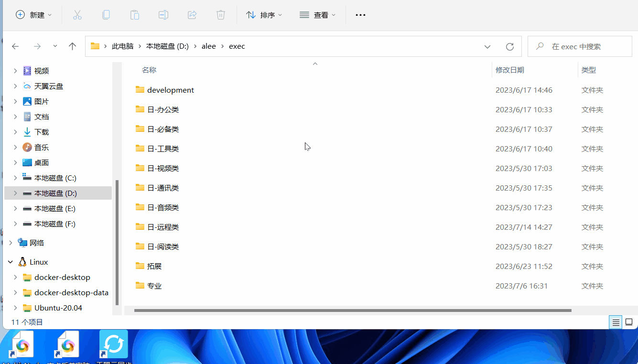Click the folder icon of development row
Viewport: 638px width, 364px height.
[140, 89]
